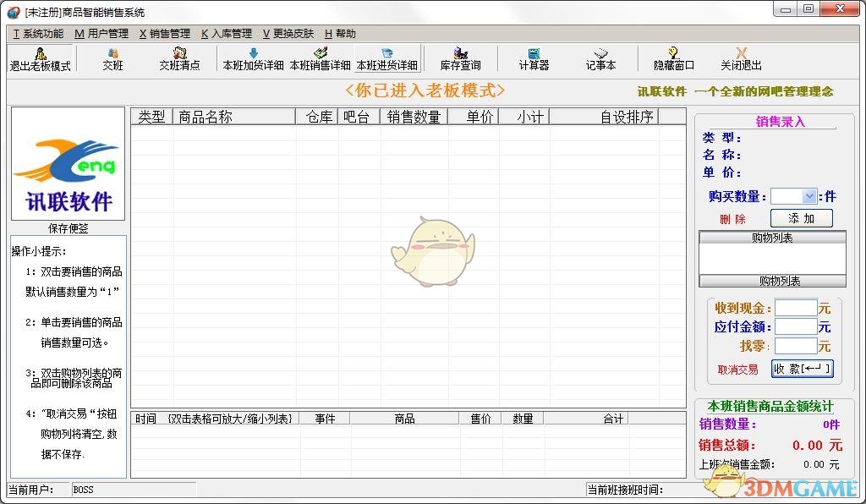Launch the 计算器 calculator tool
The height and width of the screenshot is (504, 866).
[x=534, y=59]
